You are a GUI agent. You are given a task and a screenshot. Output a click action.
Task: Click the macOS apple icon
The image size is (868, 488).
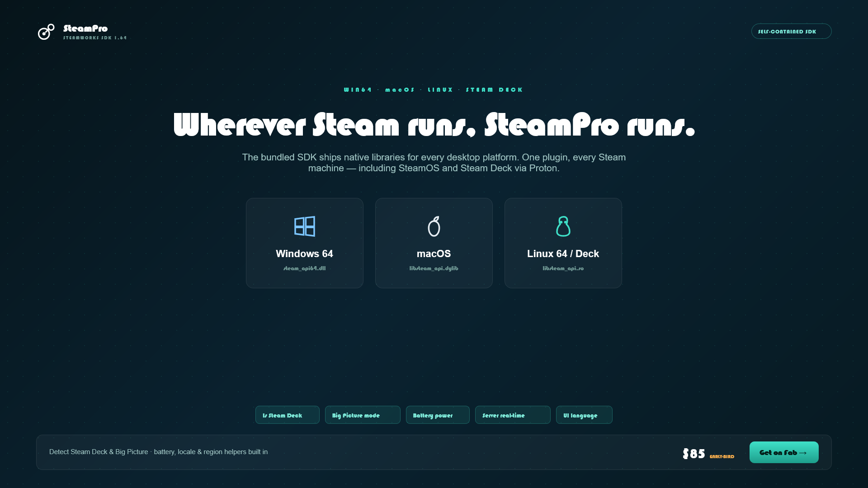(434, 226)
